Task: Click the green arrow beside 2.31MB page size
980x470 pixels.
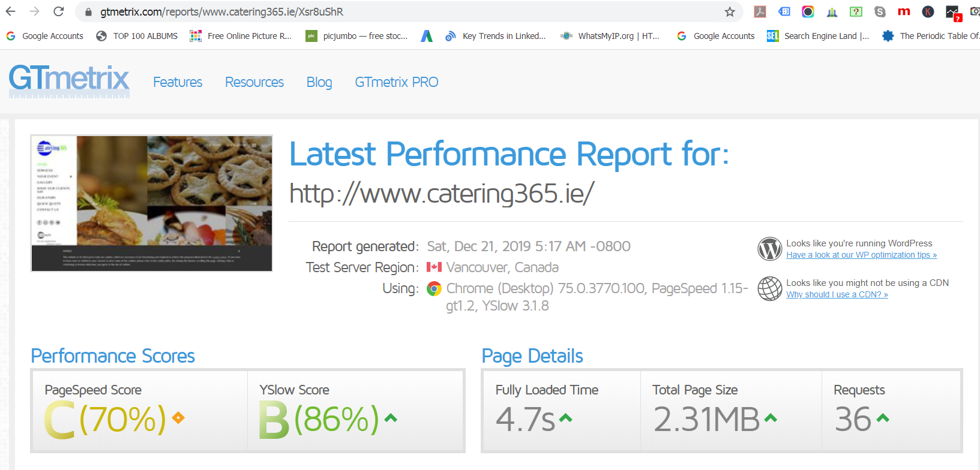Action: pyautogui.click(x=771, y=418)
